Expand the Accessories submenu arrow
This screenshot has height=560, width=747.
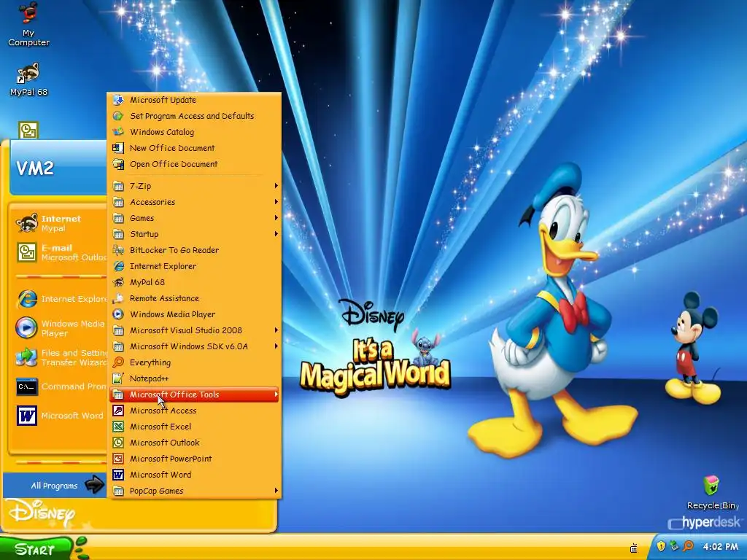point(276,202)
